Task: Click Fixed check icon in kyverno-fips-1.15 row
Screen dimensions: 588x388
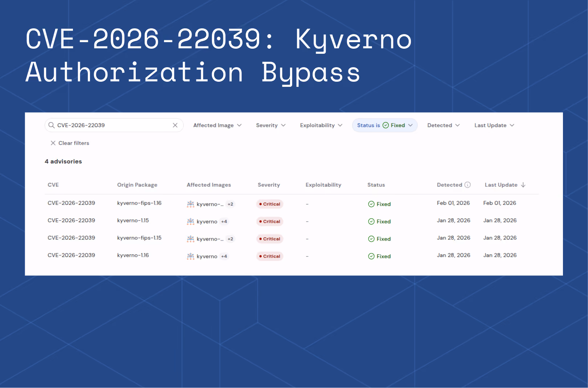Action: click(x=371, y=239)
